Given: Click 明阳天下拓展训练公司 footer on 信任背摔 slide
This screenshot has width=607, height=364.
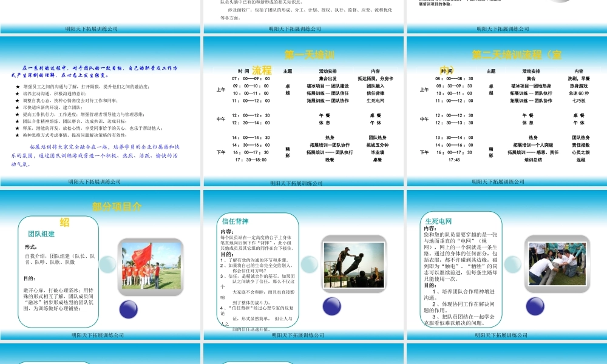Looking at the screenshot, I should pyautogui.click(x=297, y=335).
